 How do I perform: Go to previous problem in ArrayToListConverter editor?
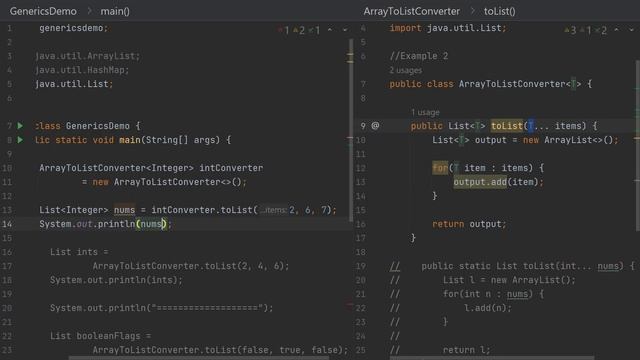(x=616, y=30)
